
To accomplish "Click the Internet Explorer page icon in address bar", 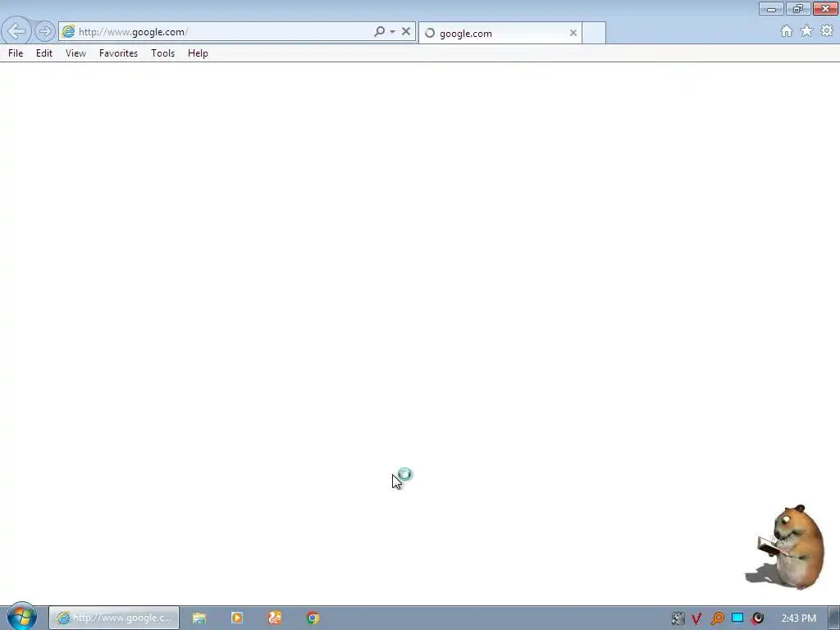I will pyautogui.click(x=69, y=32).
